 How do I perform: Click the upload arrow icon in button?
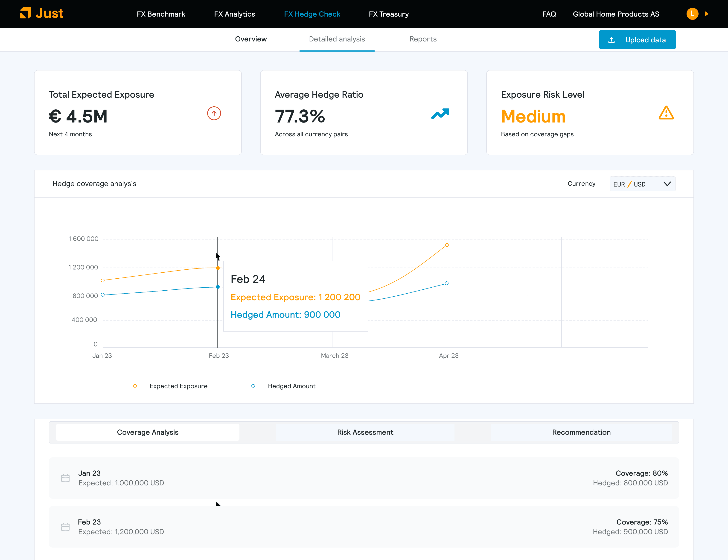pyautogui.click(x=611, y=40)
